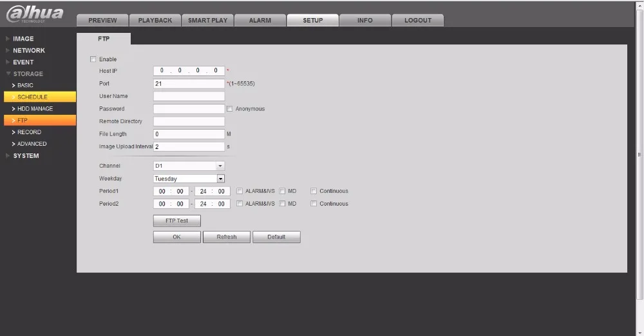Click the Password field
644x336 pixels.
[189, 108]
